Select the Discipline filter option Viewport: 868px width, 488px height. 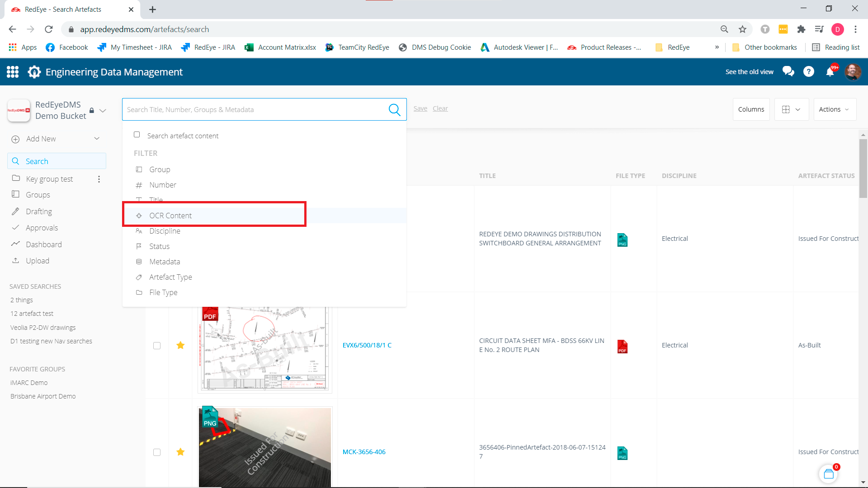264,231
